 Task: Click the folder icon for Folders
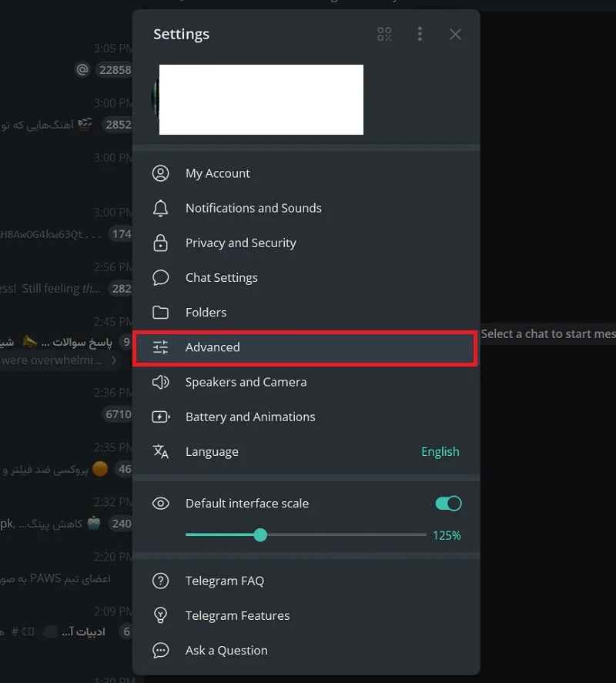(x=160, y=313)
